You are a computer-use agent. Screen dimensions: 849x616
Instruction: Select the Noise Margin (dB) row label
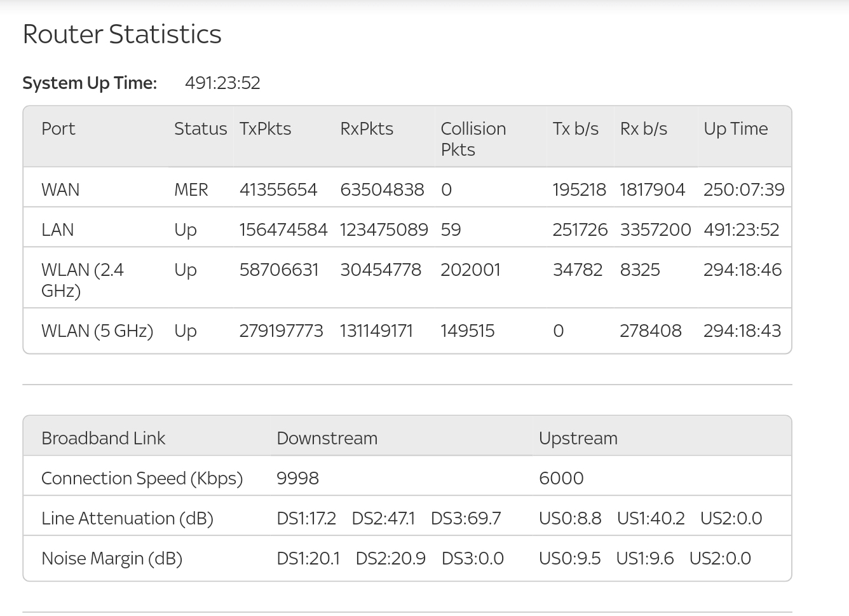[112, 559]
